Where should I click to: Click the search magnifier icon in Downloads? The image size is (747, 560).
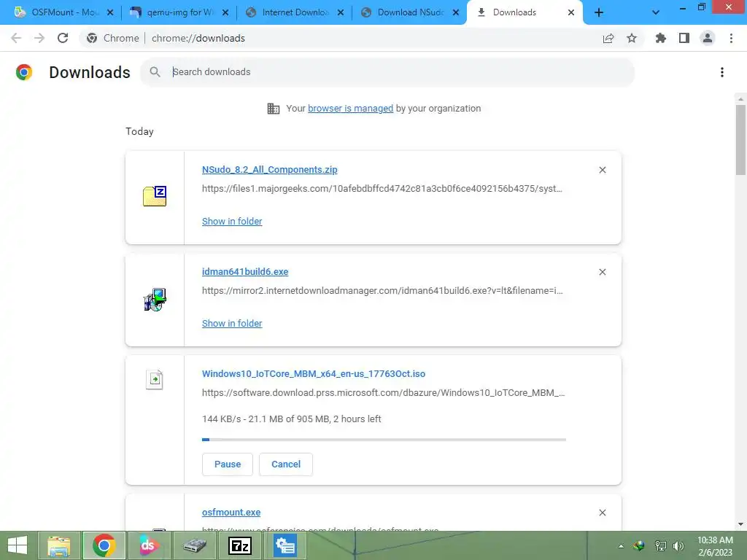pos(155,72)
